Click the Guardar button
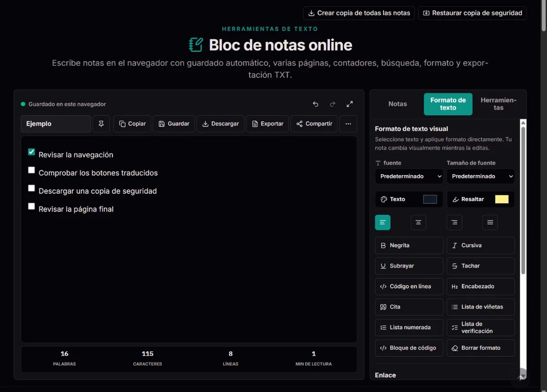547x392 pixels. tap(174, 124)
